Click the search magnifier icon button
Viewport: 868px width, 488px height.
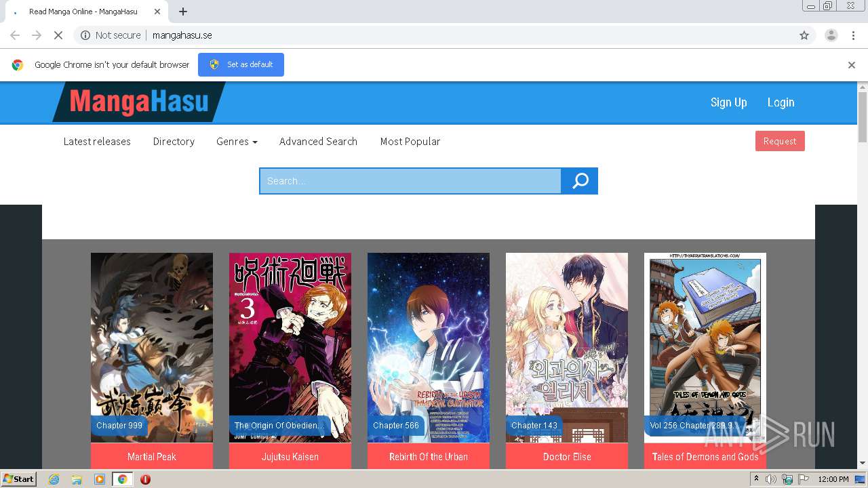pos(580,181)
